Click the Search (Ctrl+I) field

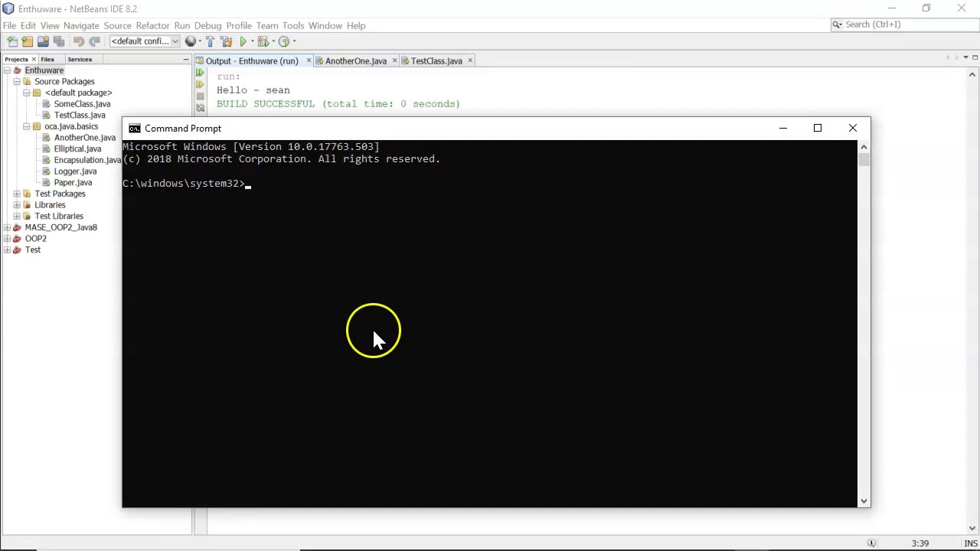[903, 24]
